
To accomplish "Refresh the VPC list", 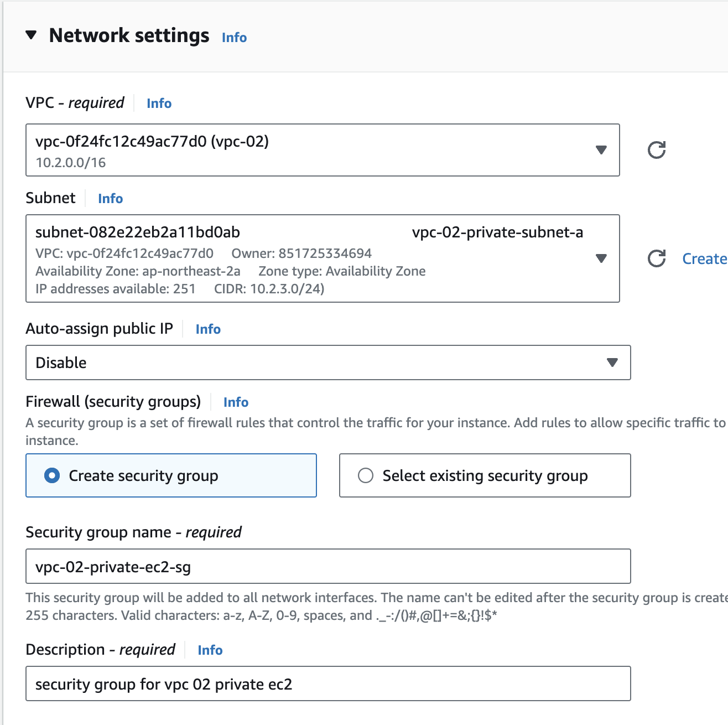I will [657, 150].
